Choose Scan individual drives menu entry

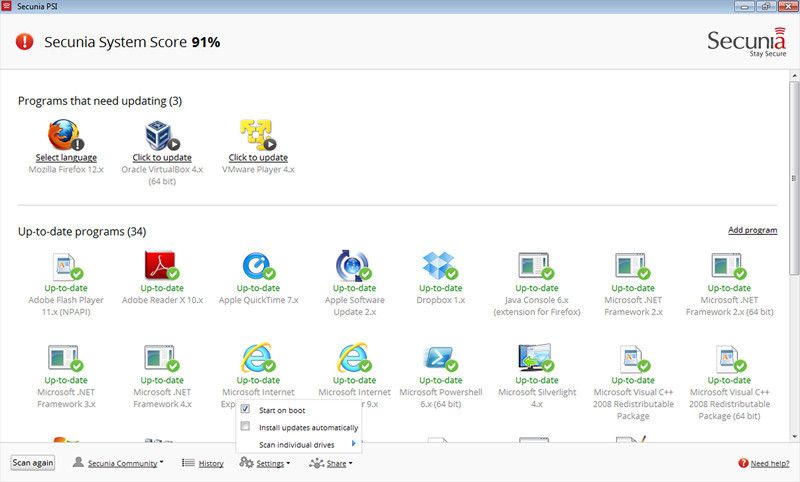tap(298, 444)
